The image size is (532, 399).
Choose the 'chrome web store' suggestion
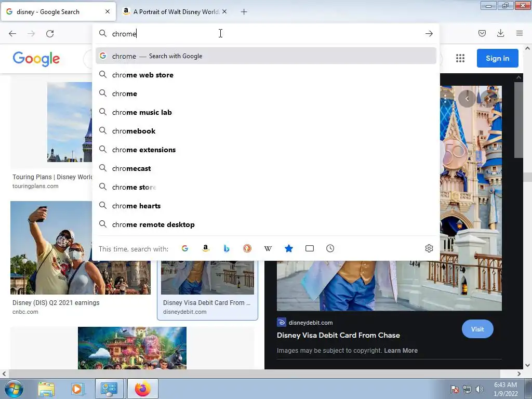tap(266, 75)
